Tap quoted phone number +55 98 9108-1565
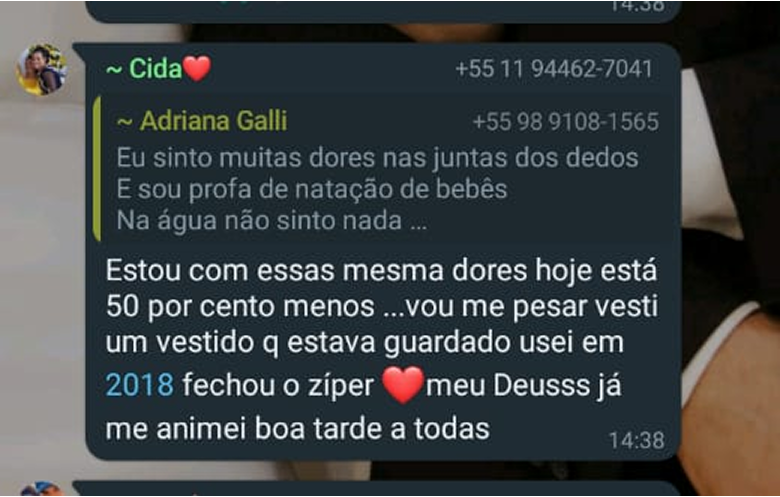 click(x=566, y=122)
